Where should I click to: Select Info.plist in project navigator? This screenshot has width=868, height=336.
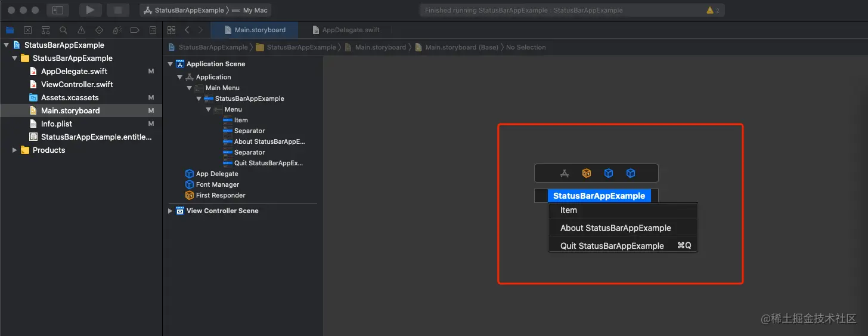[x=81, y=124]
